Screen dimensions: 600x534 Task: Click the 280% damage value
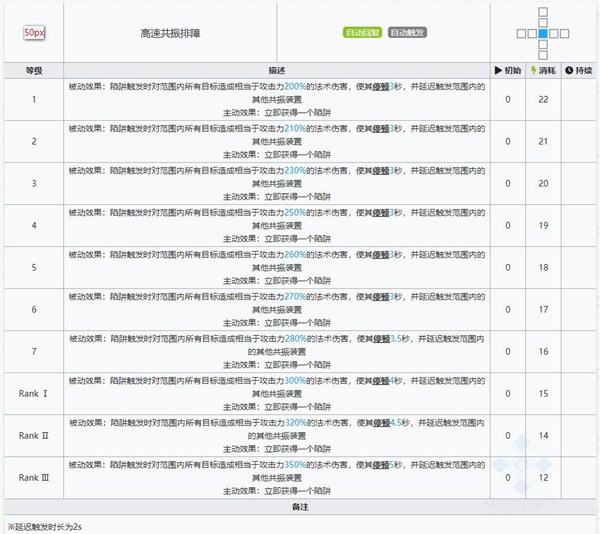coord(296,339)
